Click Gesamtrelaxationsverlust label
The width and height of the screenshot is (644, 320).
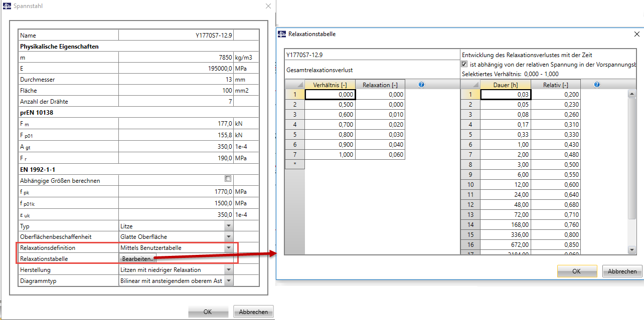319,71
